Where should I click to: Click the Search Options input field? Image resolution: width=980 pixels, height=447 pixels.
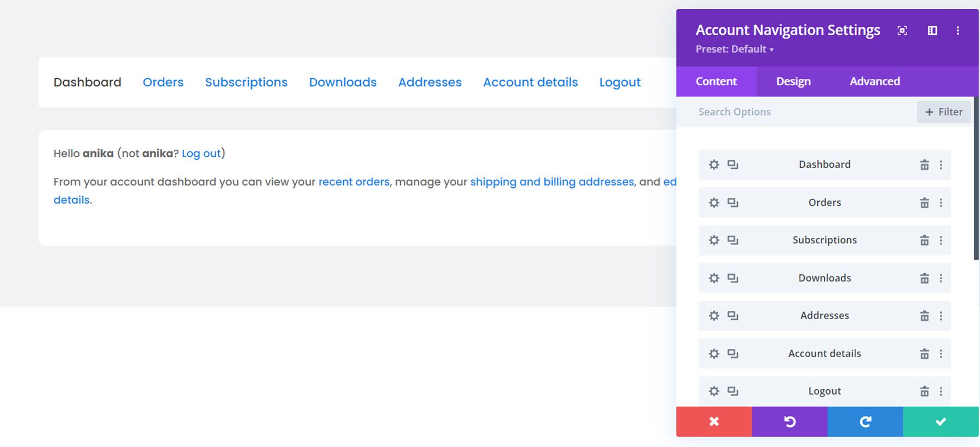click(x=795, y=112)
